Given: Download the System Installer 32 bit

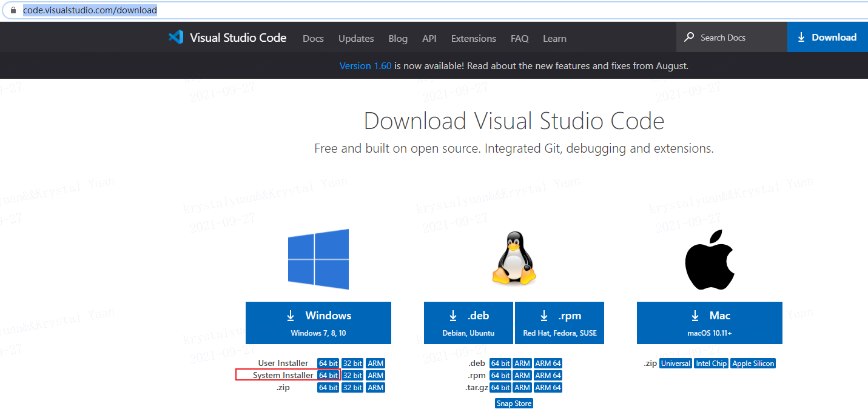Looking at the screenshot, I should 352,376.
